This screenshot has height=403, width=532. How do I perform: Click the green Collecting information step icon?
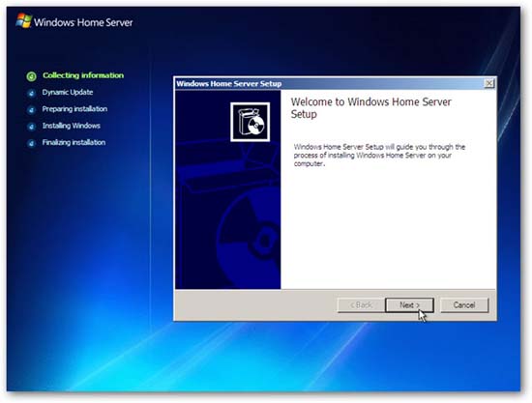tap(31, 76)
